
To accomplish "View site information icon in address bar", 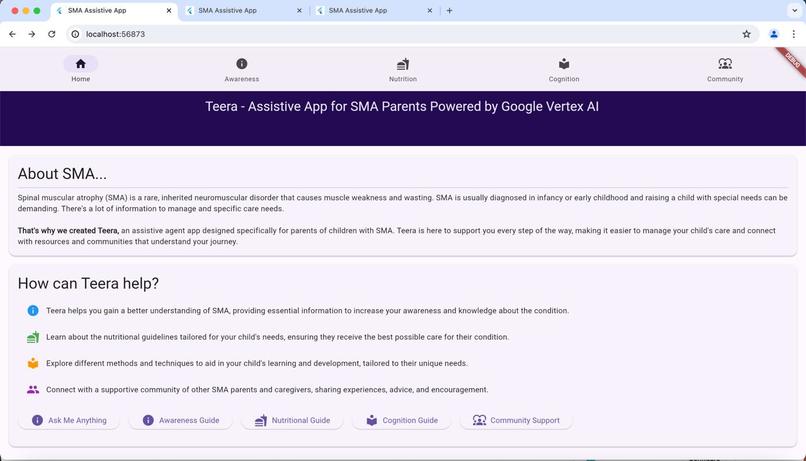I will (x=75, y=34).
